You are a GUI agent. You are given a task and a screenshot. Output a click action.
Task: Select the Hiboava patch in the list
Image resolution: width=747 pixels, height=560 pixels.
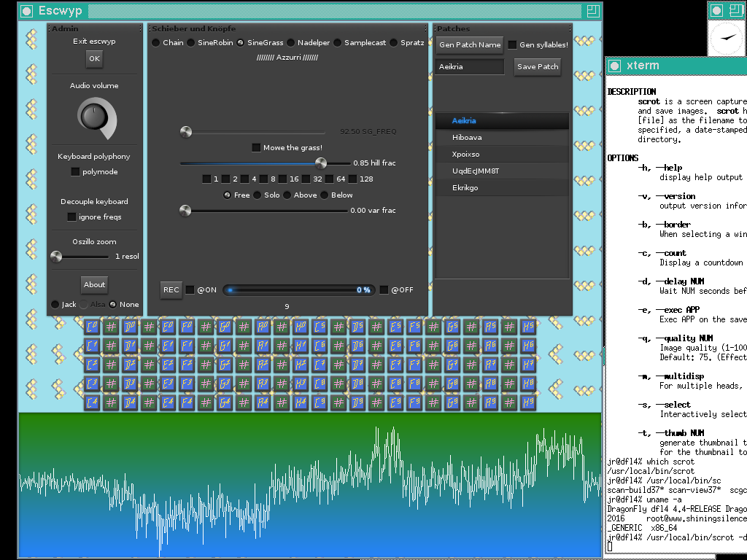pos(467,137)
